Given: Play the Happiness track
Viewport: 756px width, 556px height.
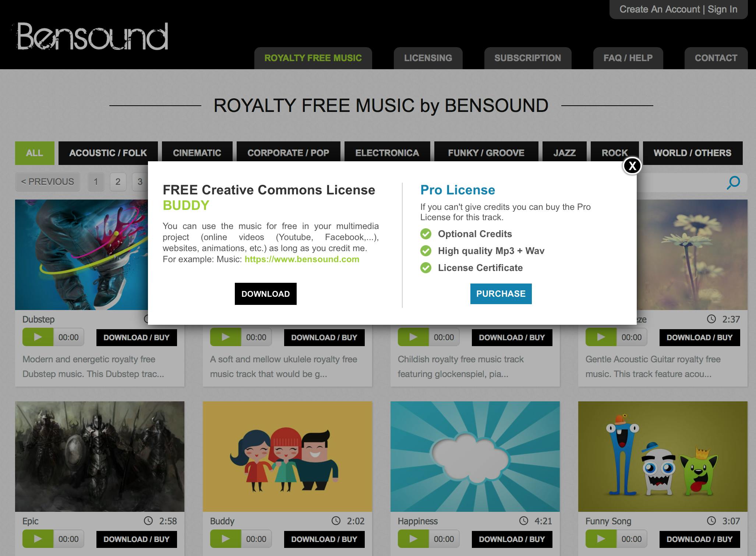Looking at the screenshot, I should (x=413, y=539).
